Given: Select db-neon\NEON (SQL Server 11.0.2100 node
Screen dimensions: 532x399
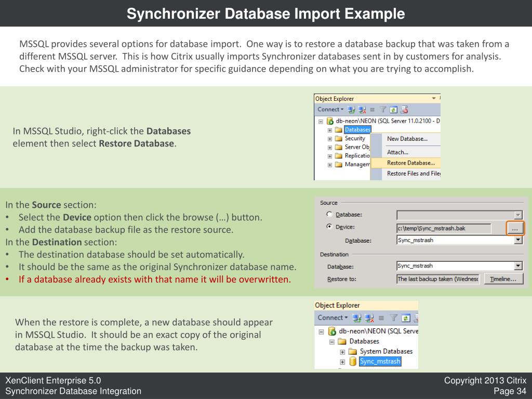Looking at the screenshot, I should point(388,121).
